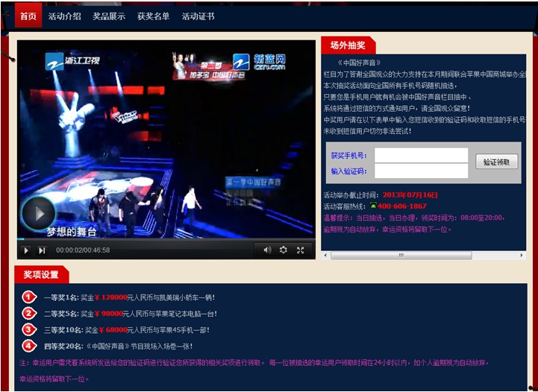Skip to next video with the next-track icon

42,250
